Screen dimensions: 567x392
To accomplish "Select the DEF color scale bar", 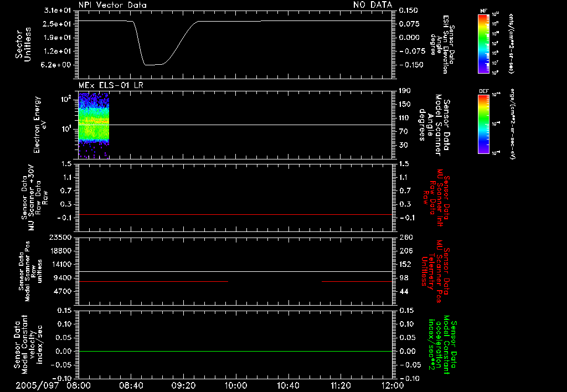I will [x=484, y=124].
